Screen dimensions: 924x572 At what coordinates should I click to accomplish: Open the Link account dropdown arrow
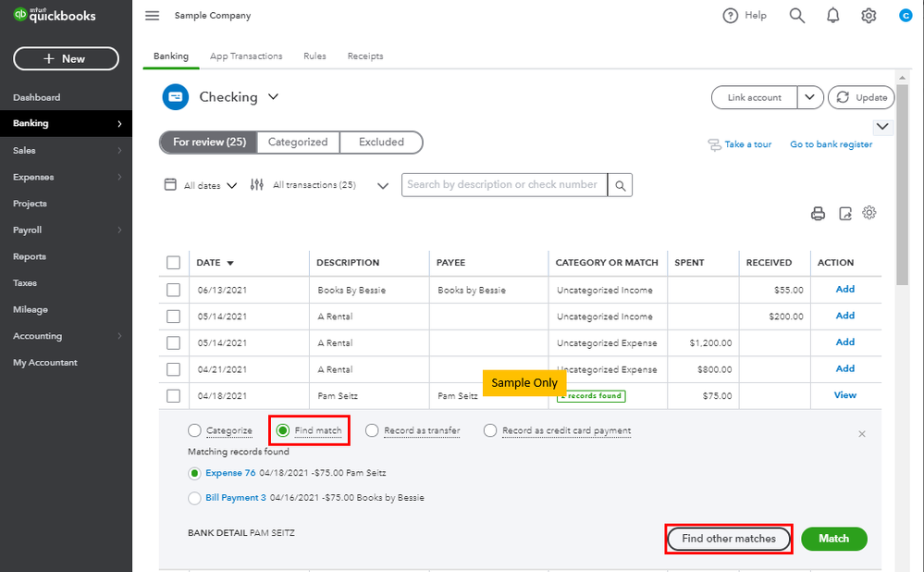[809, 97]
